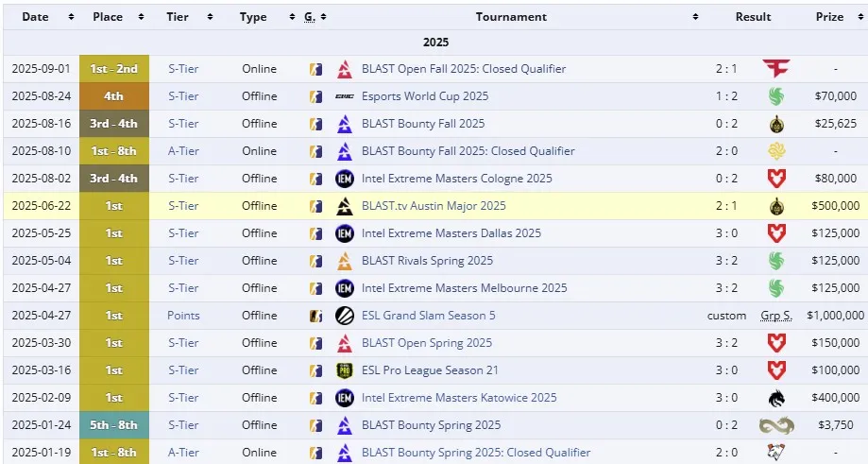Click MOUZ logo in BLAST Open Spring row
Screen dimensions: 868x464
pos(776,343)
